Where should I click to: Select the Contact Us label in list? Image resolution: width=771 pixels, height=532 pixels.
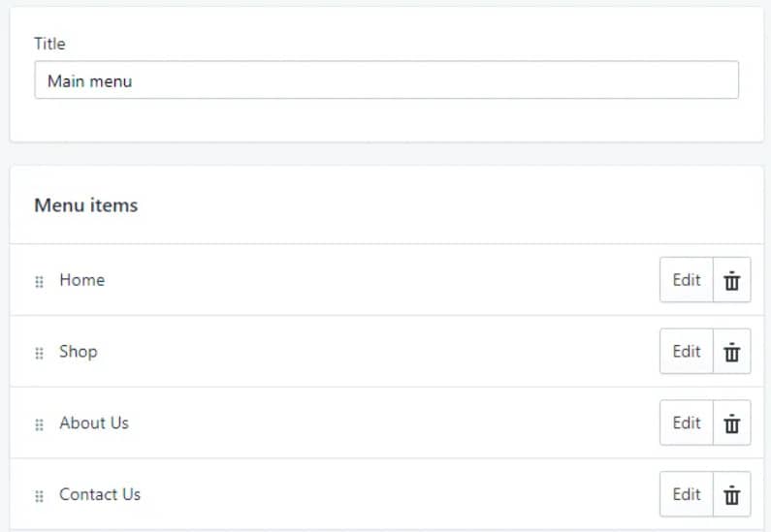point(100,494)
